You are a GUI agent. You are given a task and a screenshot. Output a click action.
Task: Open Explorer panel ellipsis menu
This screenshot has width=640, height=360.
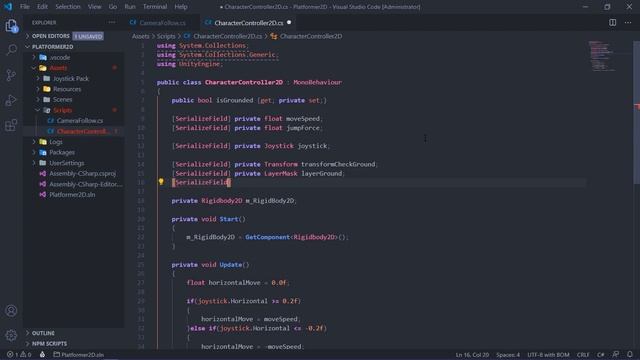pos(112,22)
